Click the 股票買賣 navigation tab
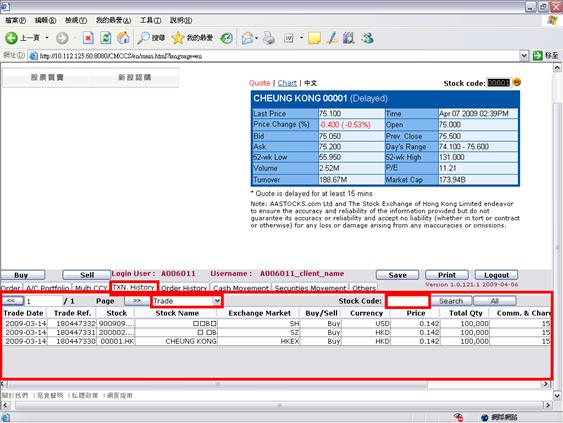 pyautogui.click(x=47, y=77)
